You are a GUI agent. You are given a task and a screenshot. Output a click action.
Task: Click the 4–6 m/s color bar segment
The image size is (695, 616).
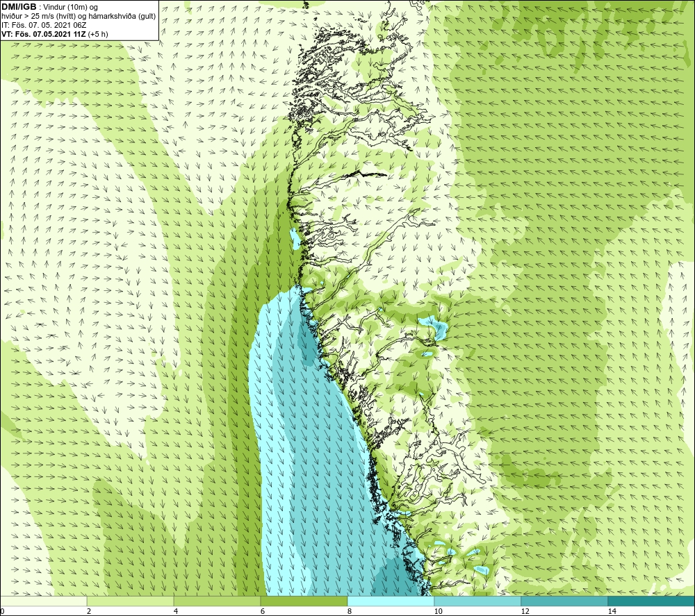click(217, 601)
